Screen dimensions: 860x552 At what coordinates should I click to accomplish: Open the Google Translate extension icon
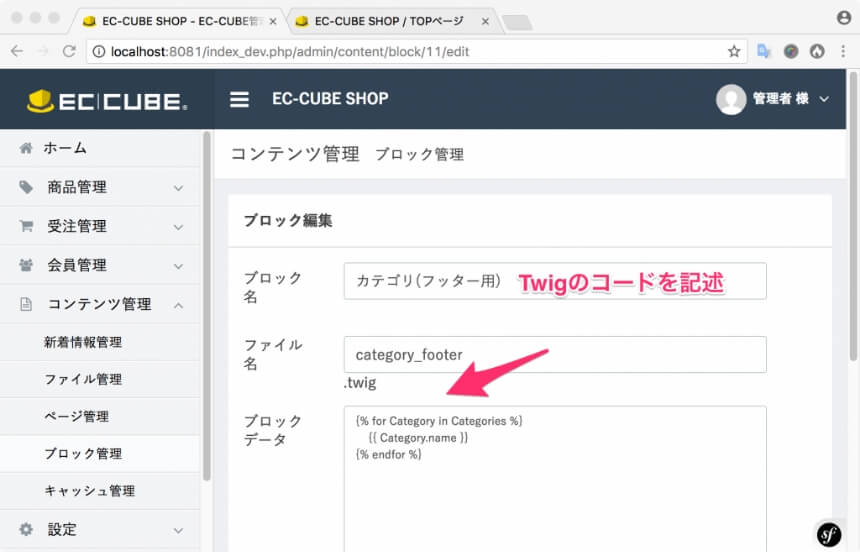click(x=763, y=52)
